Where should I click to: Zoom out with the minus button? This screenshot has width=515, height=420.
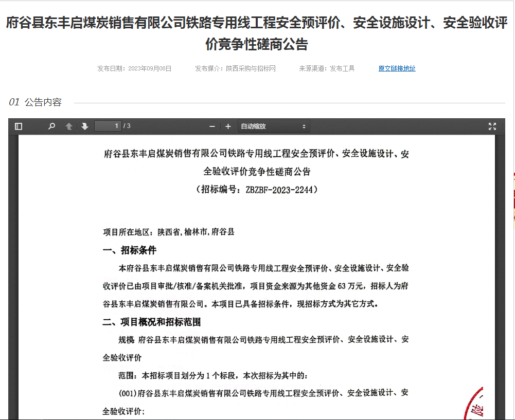[x=212, y=126]
